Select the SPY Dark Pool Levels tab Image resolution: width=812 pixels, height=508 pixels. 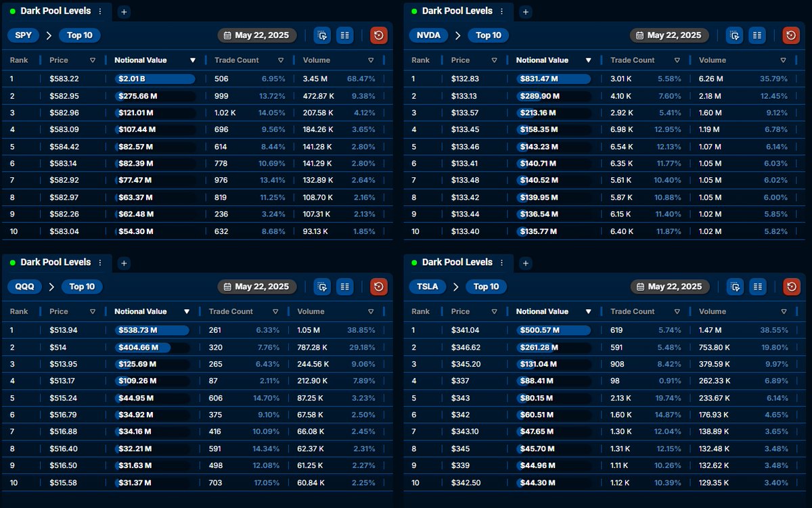click(x=57, y=11)
